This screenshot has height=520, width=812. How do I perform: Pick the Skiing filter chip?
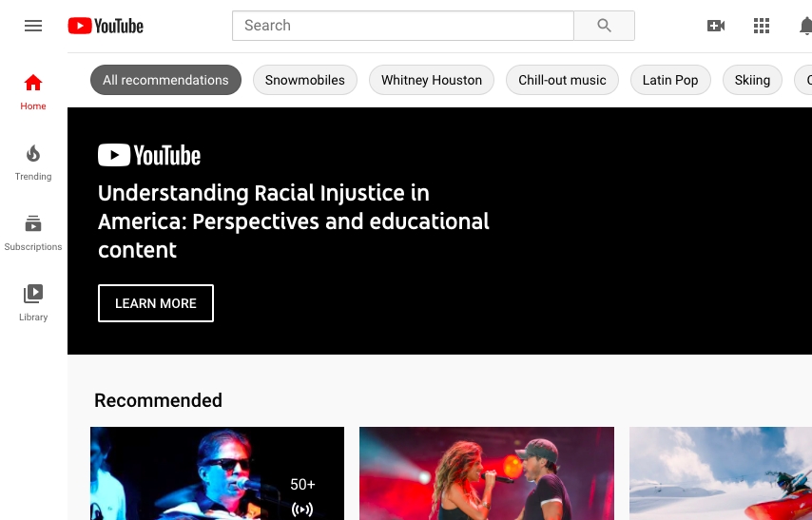752,80
